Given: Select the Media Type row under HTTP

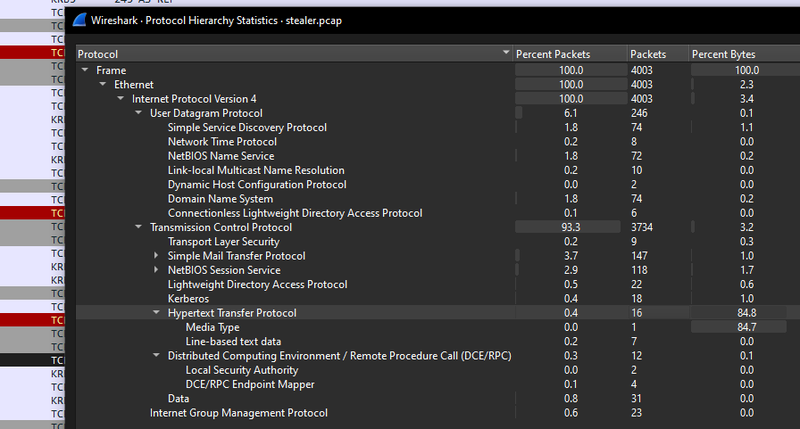Looking at the screenshot, I should (x=212, y=327).
